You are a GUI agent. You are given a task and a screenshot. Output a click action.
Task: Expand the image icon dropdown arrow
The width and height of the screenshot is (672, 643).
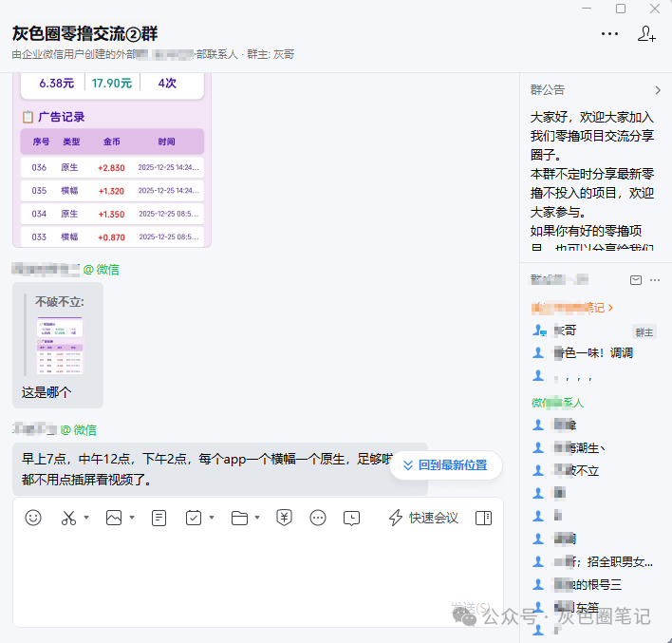coord(132,519)
